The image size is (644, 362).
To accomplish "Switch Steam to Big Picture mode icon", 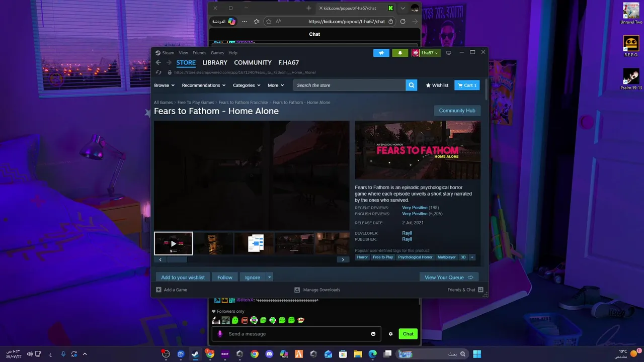I will (x=449, y=53).
